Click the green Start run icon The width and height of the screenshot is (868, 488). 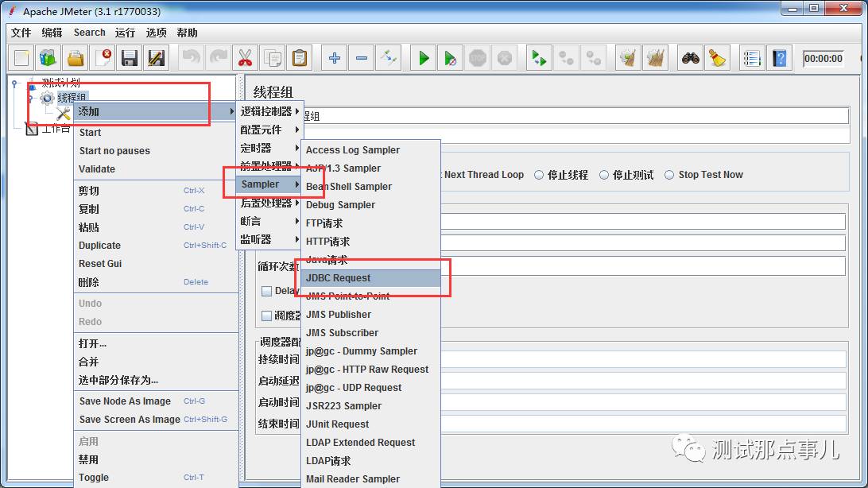coord(424,58)
